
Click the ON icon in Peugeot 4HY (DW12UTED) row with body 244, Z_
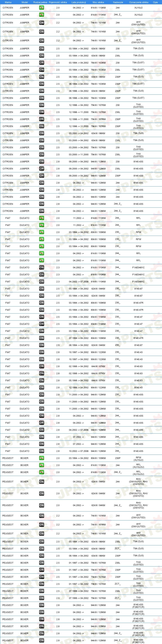point(42,534)
